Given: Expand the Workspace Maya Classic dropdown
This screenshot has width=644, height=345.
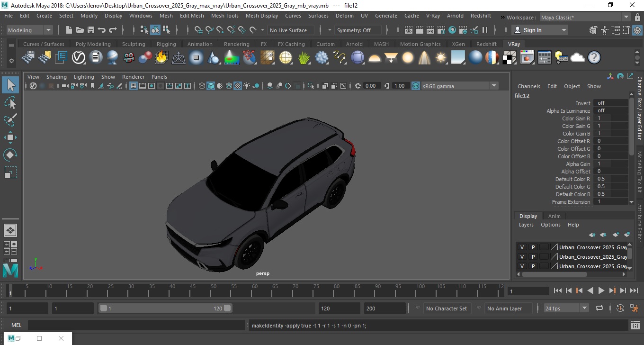Looking at the screenshot, I should [585, 18].
